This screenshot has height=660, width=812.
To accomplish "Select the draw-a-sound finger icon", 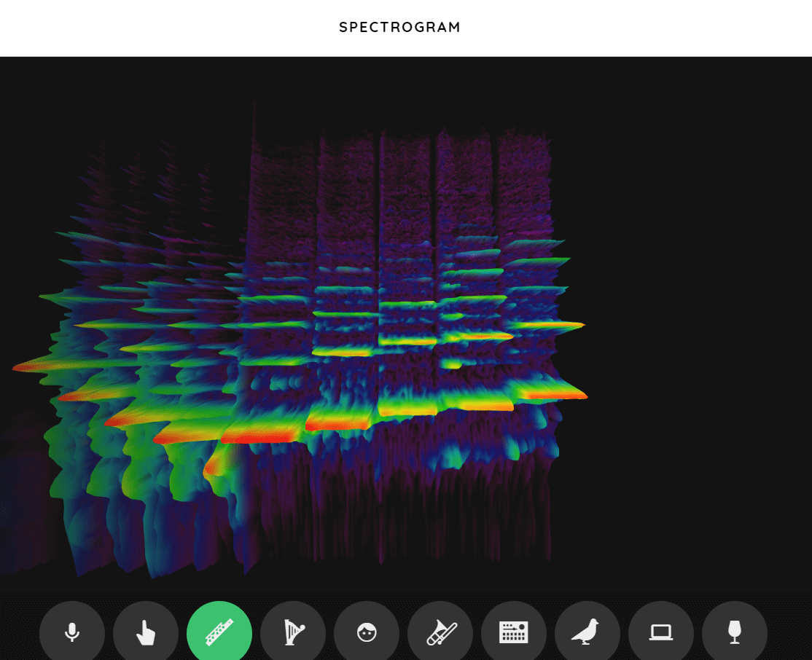I will [x=145, y=632].
